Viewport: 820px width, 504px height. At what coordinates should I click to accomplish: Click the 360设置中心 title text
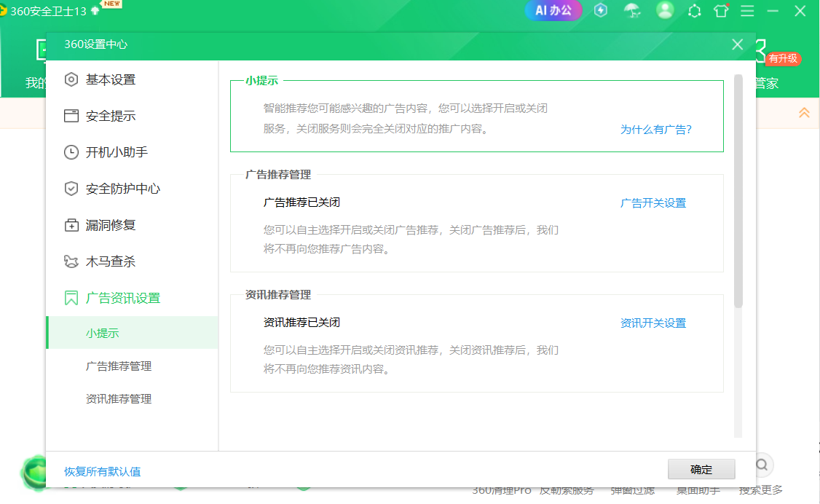tap(95, 44)
